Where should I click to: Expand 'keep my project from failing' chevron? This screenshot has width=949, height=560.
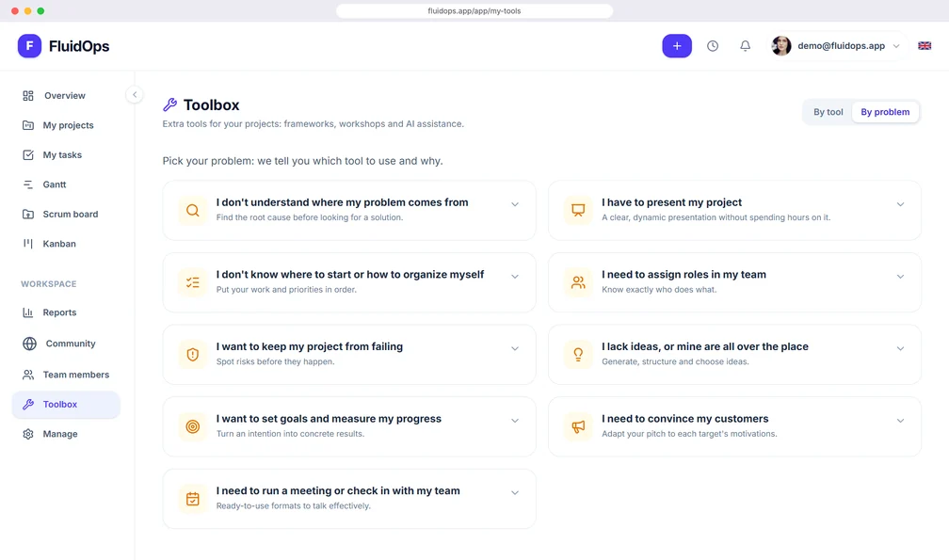tap(514, 348)
